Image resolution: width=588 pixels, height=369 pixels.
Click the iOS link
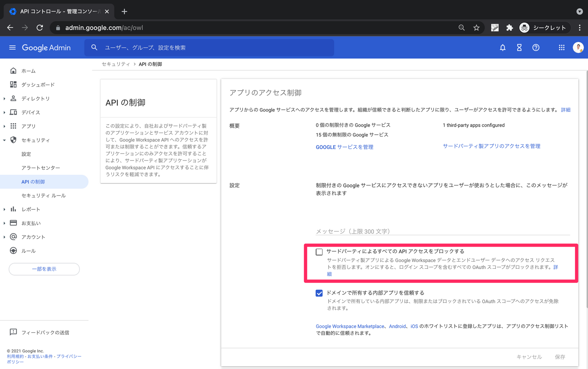point(414,326)
